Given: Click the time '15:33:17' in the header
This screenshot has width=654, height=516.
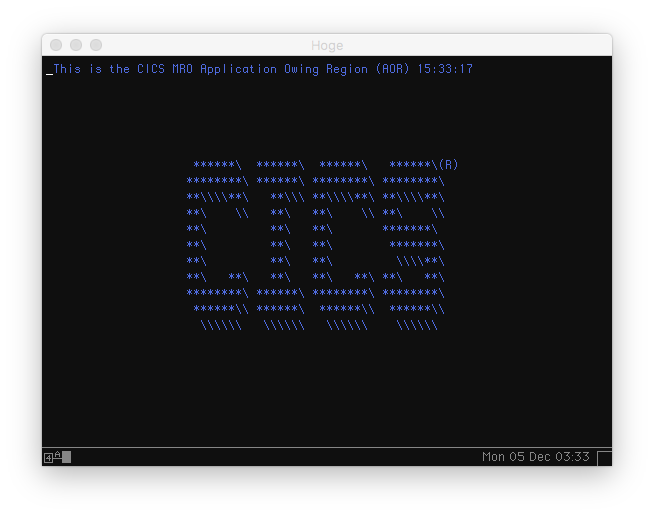Looking at the screenshot, I should tap(445, 69).
